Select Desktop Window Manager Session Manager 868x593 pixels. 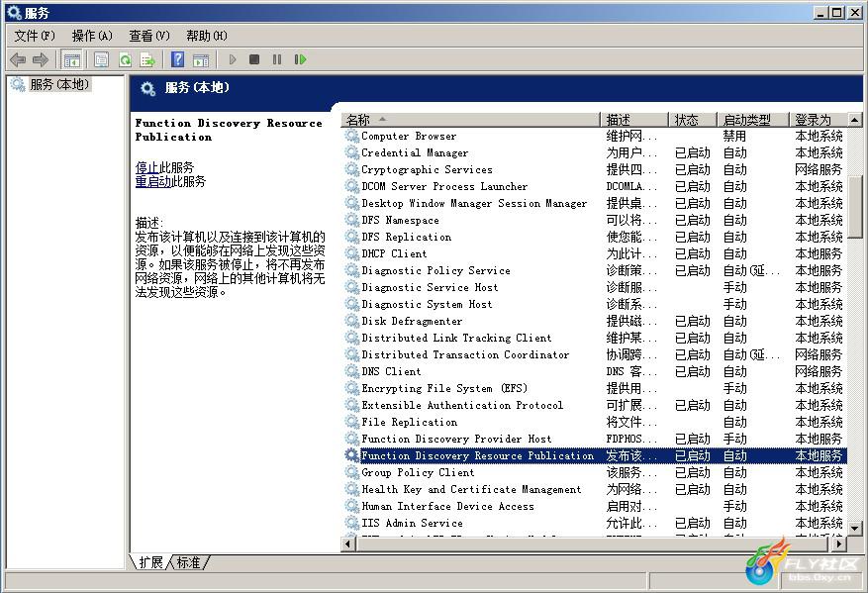click(x=594, y=203)
